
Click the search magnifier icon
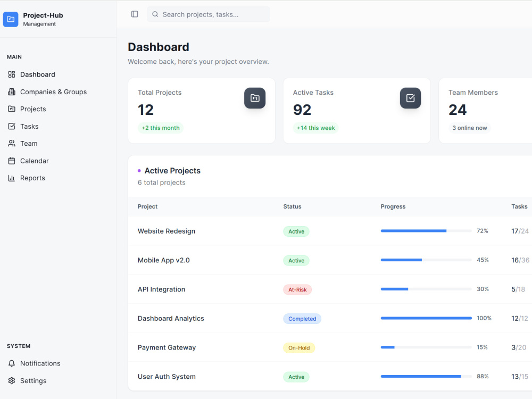pos(155,14)
